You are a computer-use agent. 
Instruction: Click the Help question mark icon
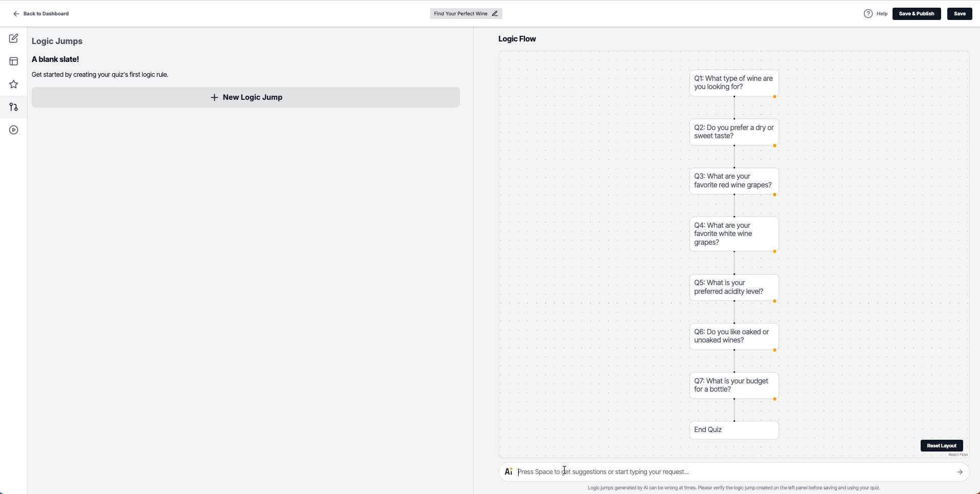tap(868, 14)
